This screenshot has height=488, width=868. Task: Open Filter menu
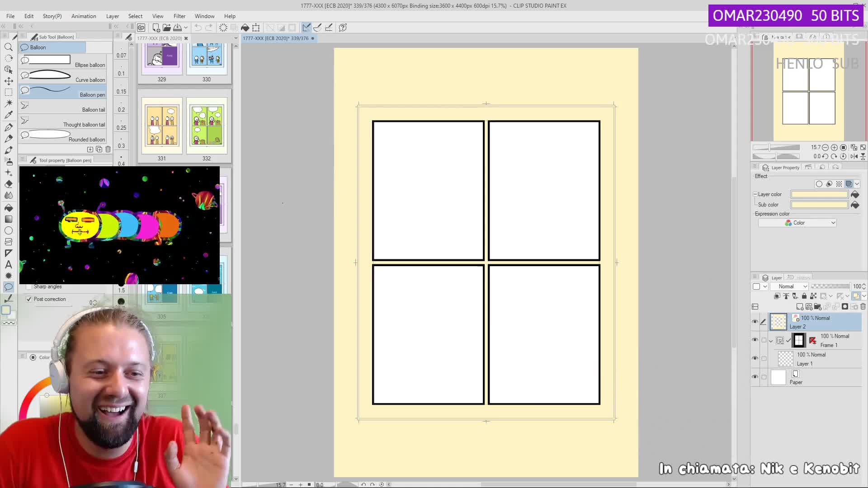[x=179, y=16]
